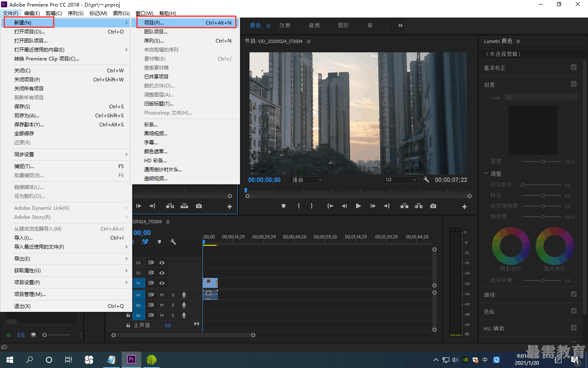Add marker in program monitor transport
The image size is (588, 368).
(x=283, y=206)
